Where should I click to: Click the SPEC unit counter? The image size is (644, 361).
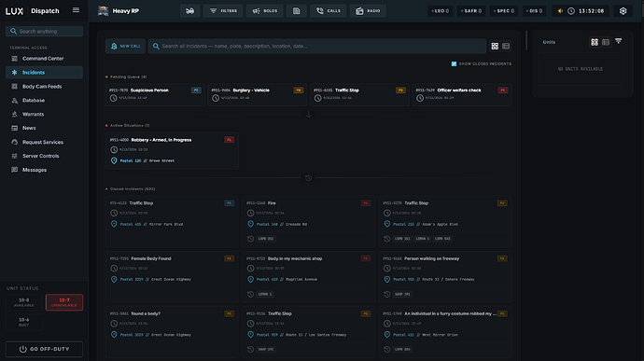tap(504, 11)
